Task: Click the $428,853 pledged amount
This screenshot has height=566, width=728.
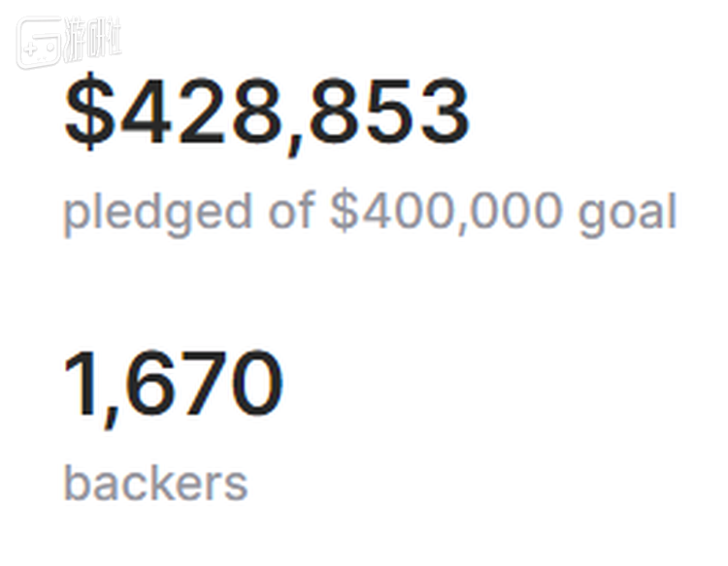Action: pos(267,112)
